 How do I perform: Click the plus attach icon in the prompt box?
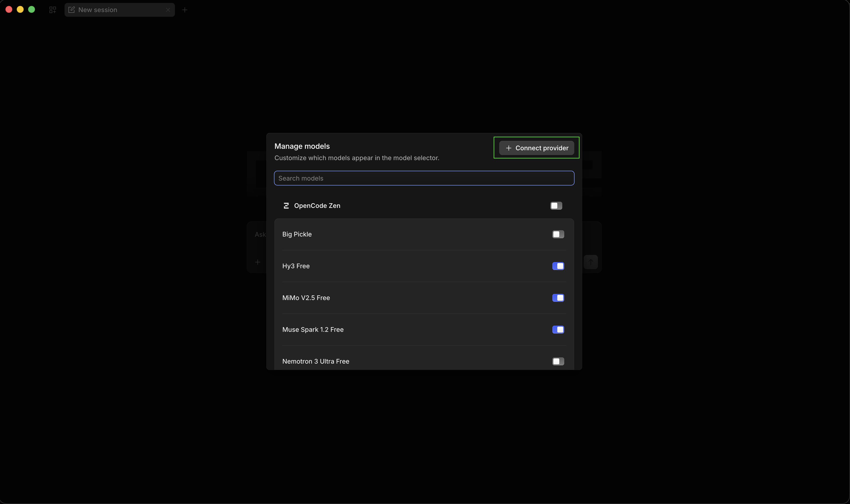pos(258,262)
